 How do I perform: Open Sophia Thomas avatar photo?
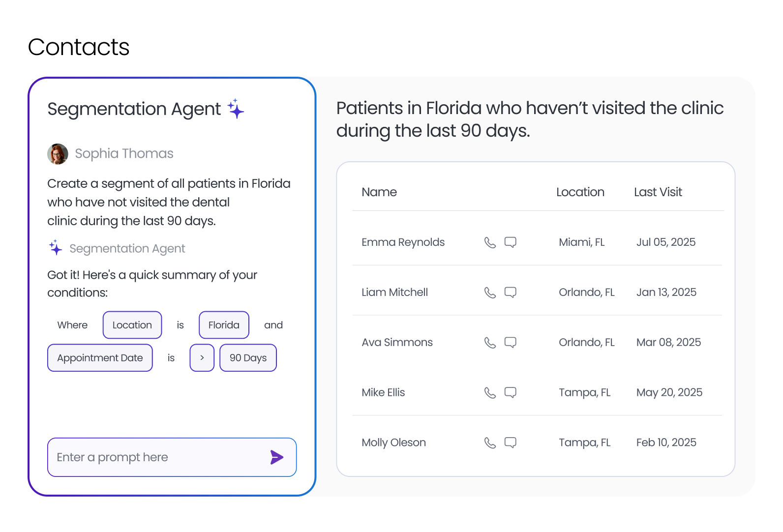(x=58, y=154)
